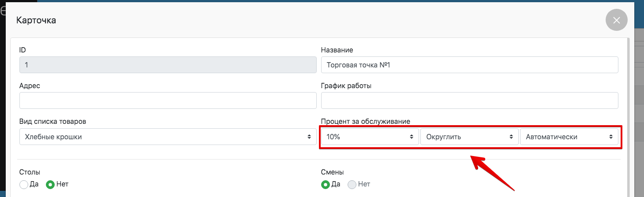Select Да radio under Смены
Viewport: 644px width, 197px height.
click(x=325, y=185)
